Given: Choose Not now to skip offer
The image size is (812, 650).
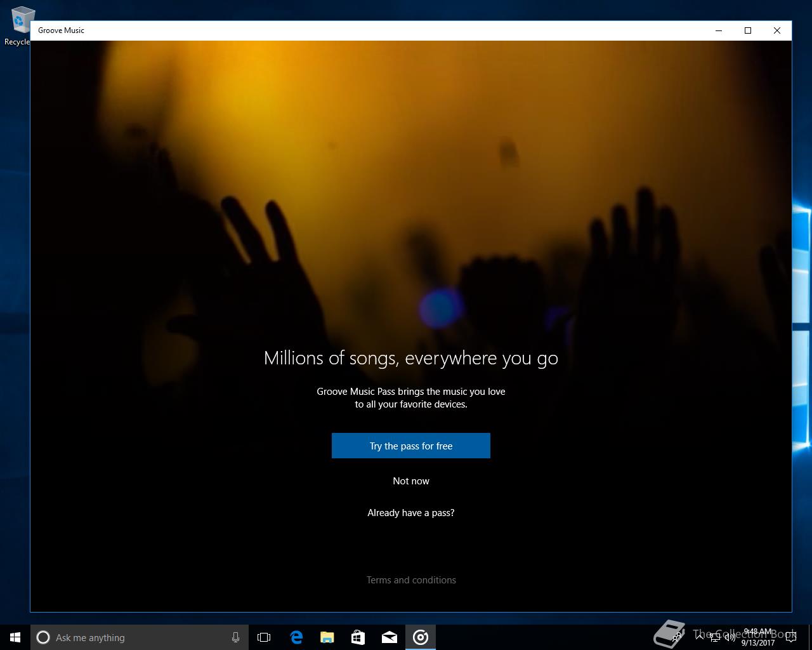Looking at the screenshot, I should pos(411,481).
